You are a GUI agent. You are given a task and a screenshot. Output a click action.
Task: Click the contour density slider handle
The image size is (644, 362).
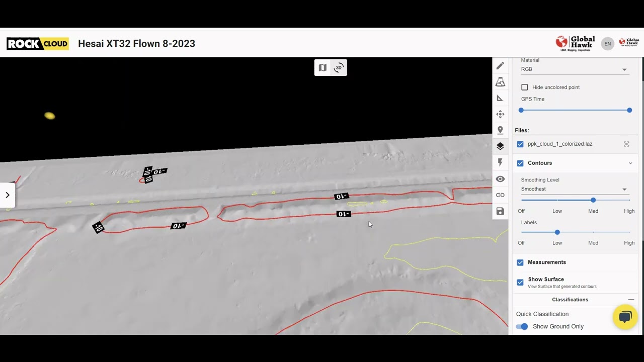pyautogui.click(x=593, y=200)
